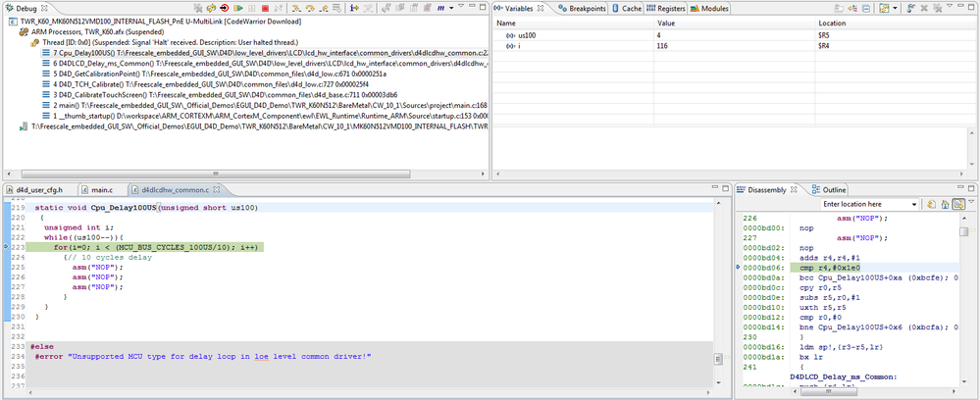The height and width of the screenshot is (400, 980).
Task: Switch to the Modules tab
Action: (709, 9)
